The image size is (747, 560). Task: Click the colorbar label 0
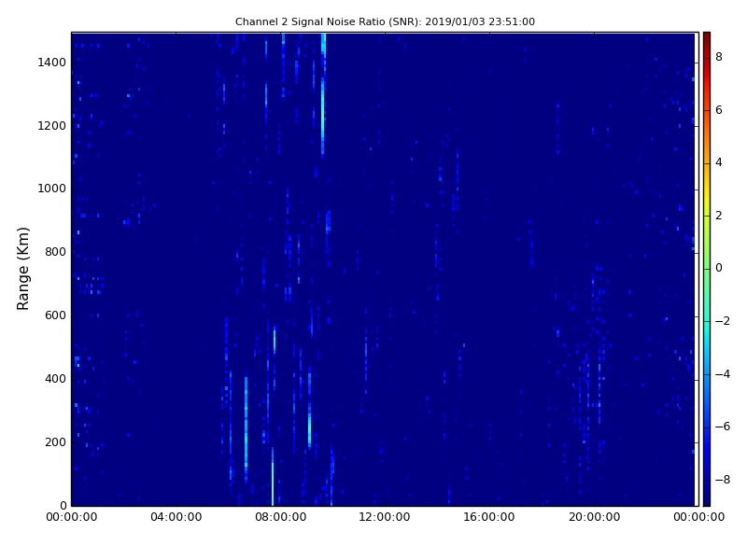click(x=719, y=268)
